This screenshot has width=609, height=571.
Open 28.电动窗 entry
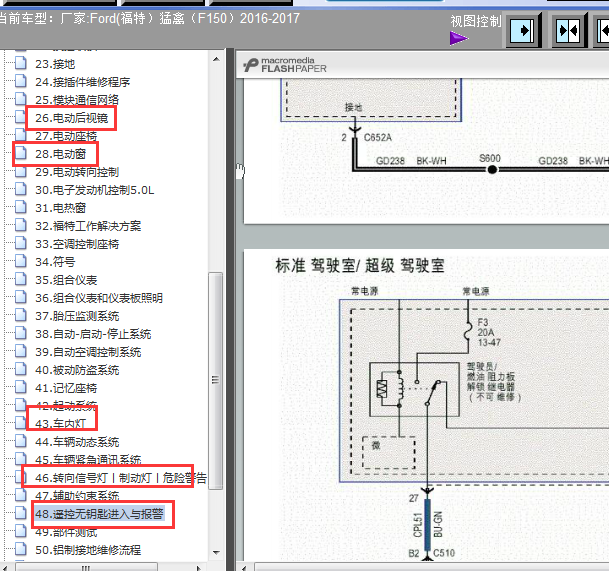tap(60, 154)
